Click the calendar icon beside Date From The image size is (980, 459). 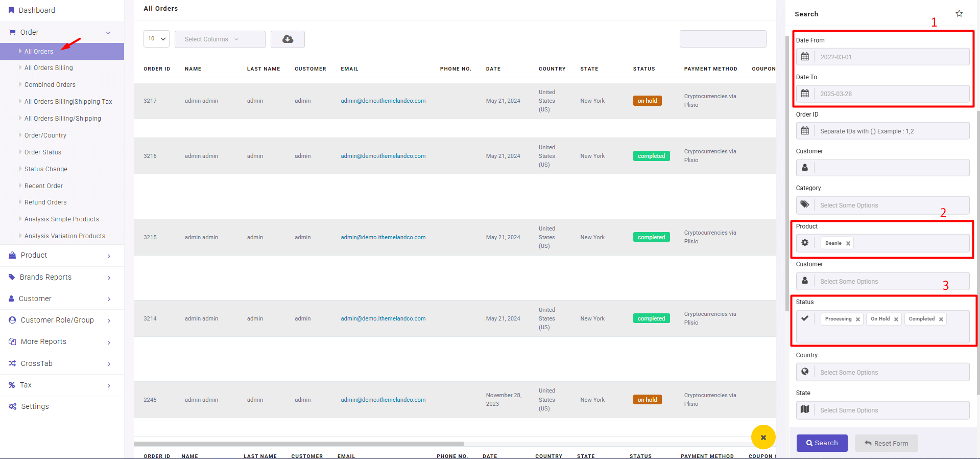coord(805,57)
